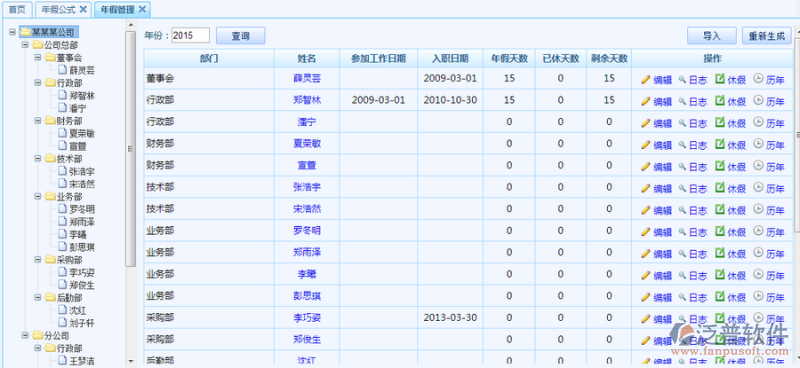Open the 历年 clock icon for 夏荣敏
Viewport: 800px width, 368px height.
tap(758, 144)
